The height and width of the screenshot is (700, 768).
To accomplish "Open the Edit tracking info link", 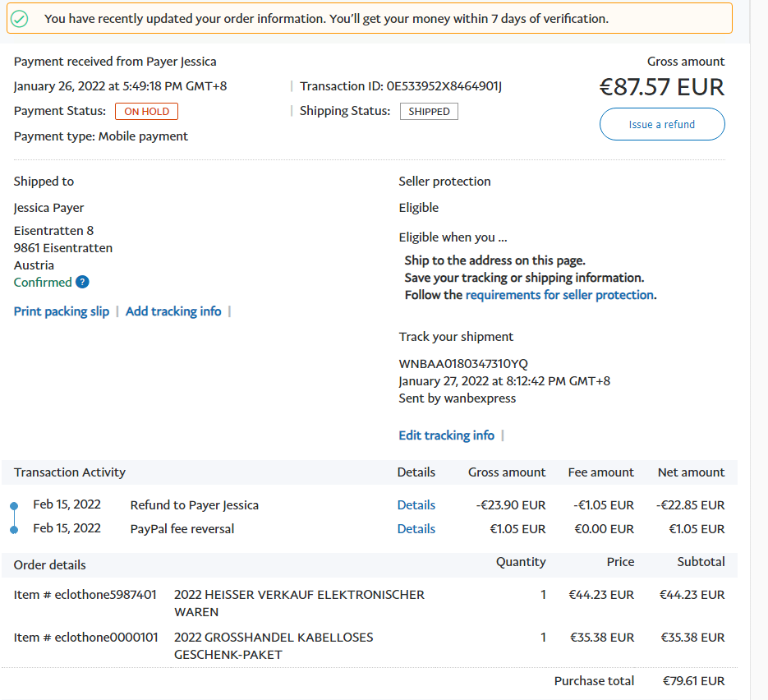I will [x=446, y=435].
